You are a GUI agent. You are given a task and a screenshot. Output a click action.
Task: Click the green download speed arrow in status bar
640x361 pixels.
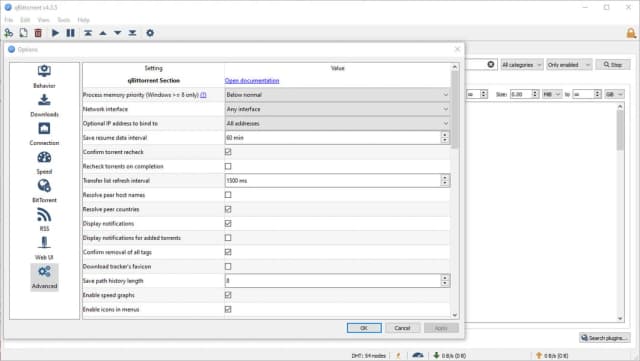[x=436, y=355]
